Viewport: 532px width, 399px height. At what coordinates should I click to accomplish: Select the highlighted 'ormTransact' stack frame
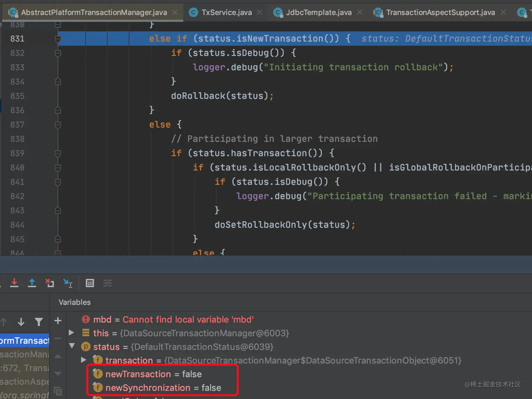[x=25, y=341]
